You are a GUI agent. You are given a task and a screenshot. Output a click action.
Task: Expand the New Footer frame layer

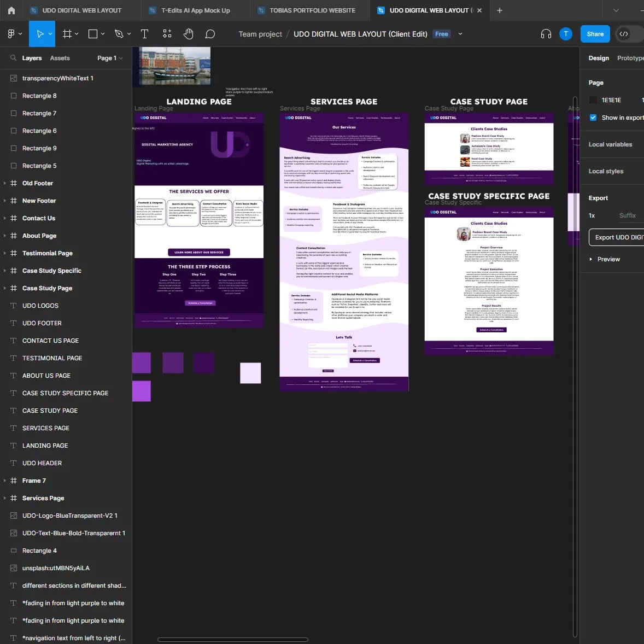coord(5,201)
